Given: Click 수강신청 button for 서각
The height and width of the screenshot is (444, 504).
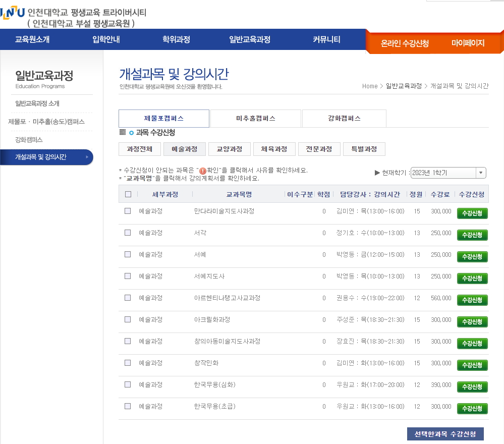Looking at the screenshot, I should click(472, 235).
